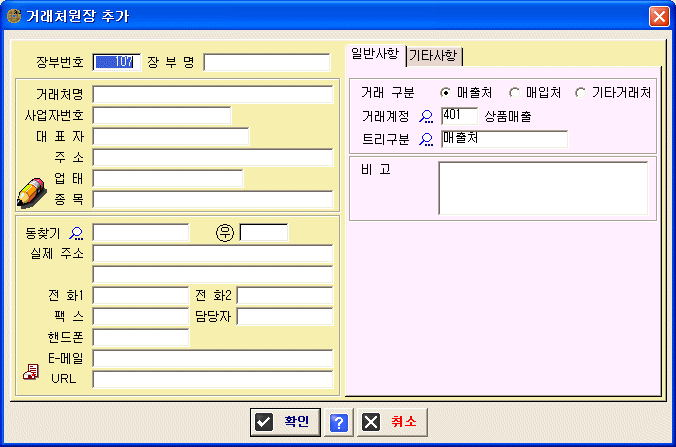
Task: Click the blue question mark help button
Action: coord(339,422)
